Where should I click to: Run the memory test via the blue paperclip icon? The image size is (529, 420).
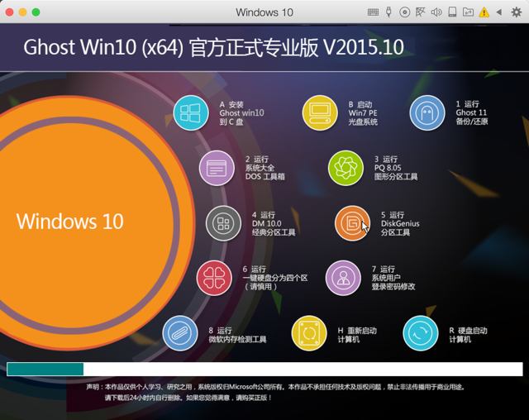click(180, 333)
